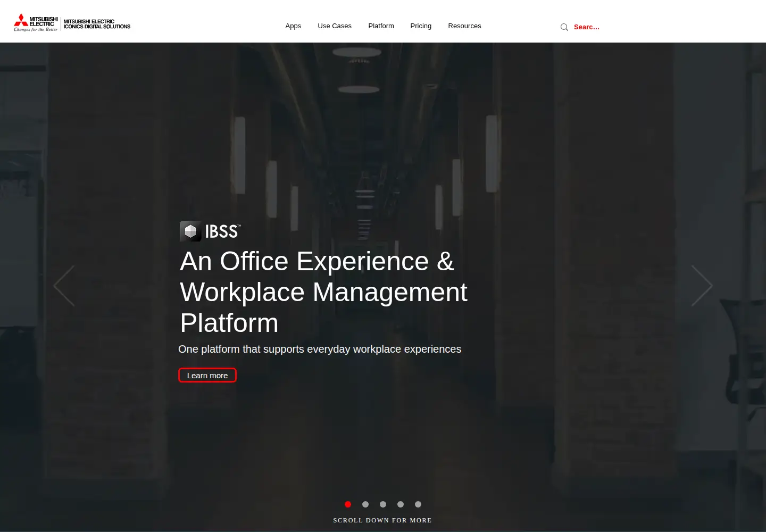Click the Mitsubishi Electric logo

[36, 22]
